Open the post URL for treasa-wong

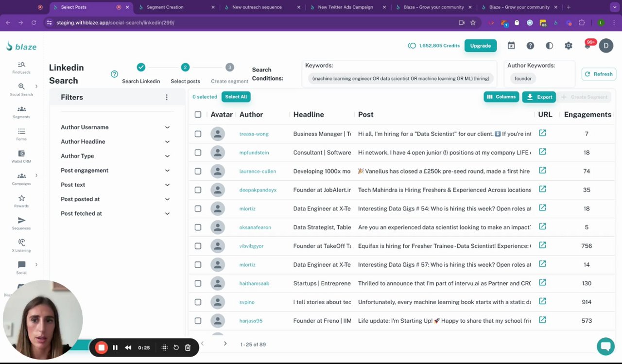pos(542,133)
